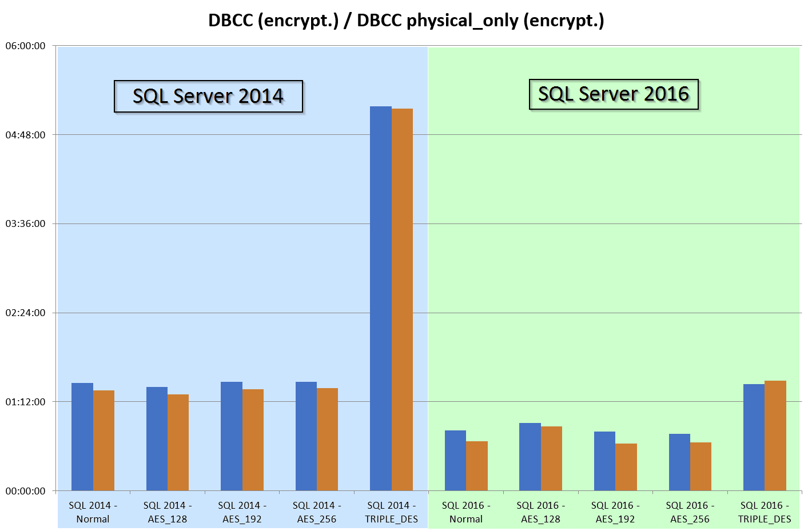Viewport: 812px width, 531px height.
Task: Select the SQL Server 2014 text box
Action: (208, 96)
